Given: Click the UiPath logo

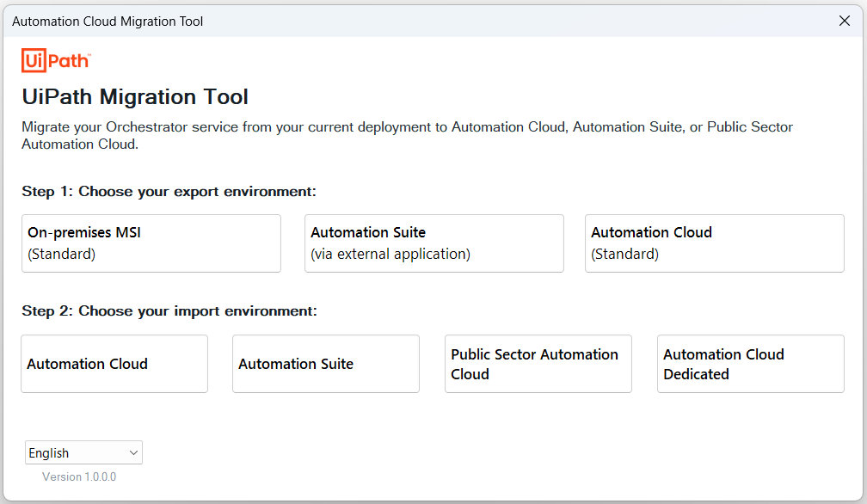Looking at the screenshot, I should coord(56,61).
